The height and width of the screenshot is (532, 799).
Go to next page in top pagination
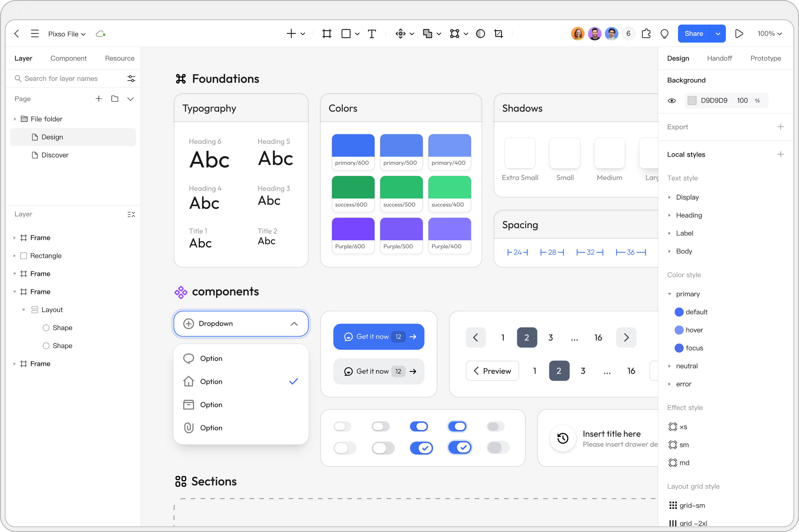pos(626,338)
